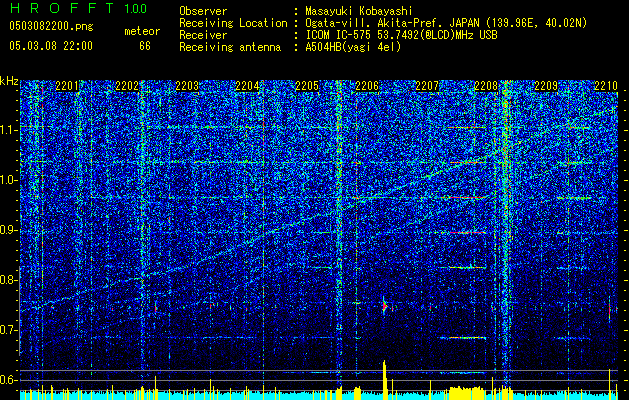Click the word meteor in the header

(142, 31)
